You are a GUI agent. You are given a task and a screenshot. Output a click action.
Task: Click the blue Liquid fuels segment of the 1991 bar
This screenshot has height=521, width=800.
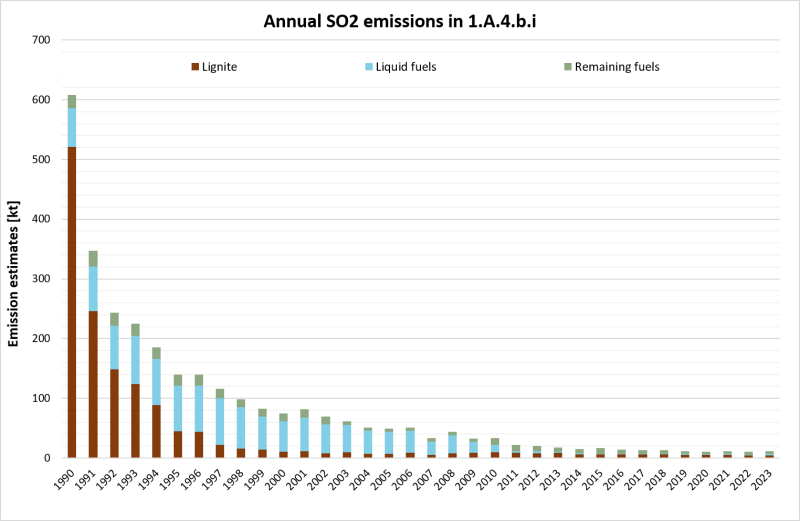[x=93, y=289]
